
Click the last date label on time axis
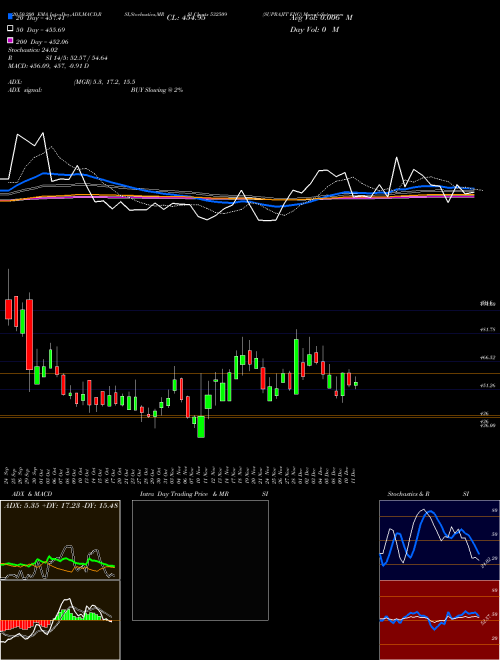(354, 475)
